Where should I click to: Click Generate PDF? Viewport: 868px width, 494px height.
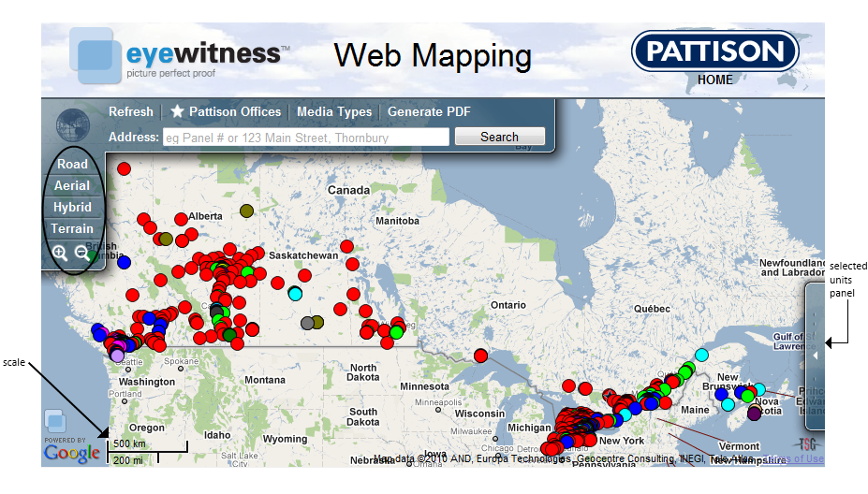(429, 111)
